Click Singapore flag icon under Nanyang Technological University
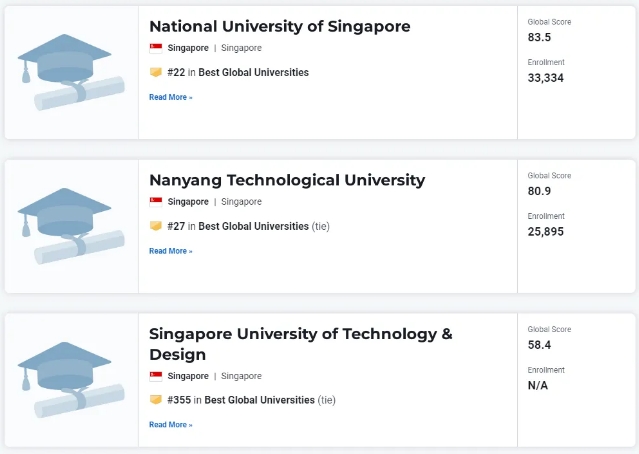Image resolution: width=639 pixels, height=454 pixels. [x=156, y=202]
